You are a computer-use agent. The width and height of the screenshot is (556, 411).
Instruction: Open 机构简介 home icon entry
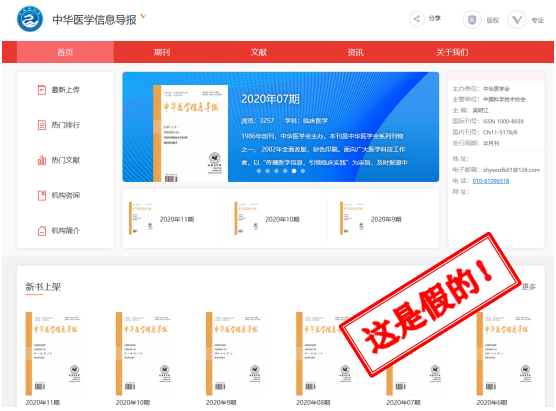coord(59,231)
